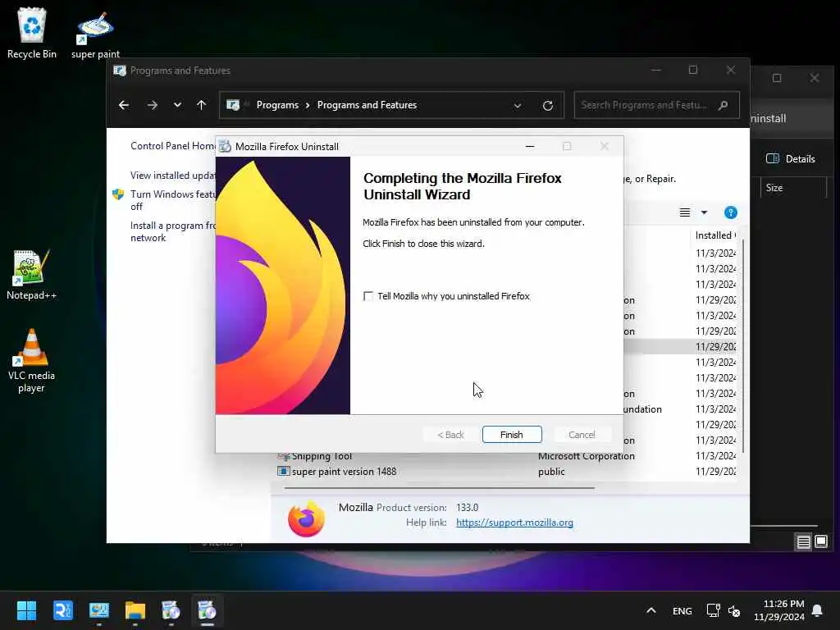Click the Firefox logo in details pane
The height and width of the screenshot is (630, 840).
coord(307,518)
